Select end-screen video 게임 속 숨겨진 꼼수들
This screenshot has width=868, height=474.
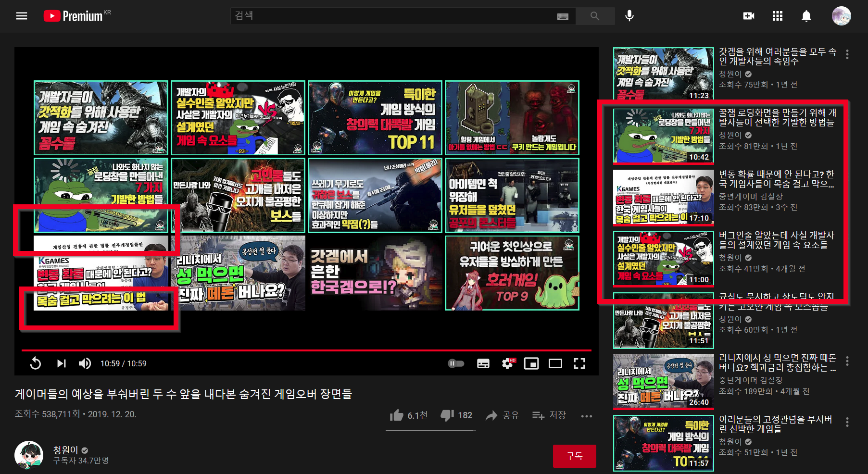coord(101,118)
